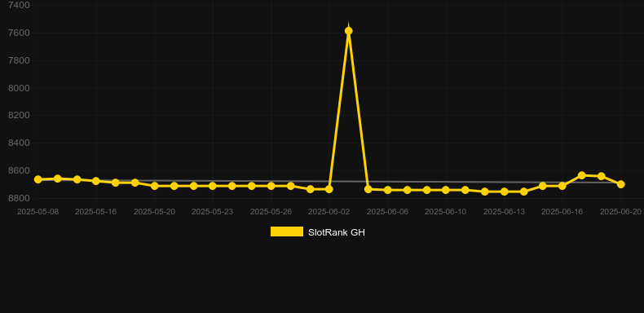This screenshot has width=644, height=313.
Task: Click the 2025-06-02 x-axis date label
Action: coord(329,212)
